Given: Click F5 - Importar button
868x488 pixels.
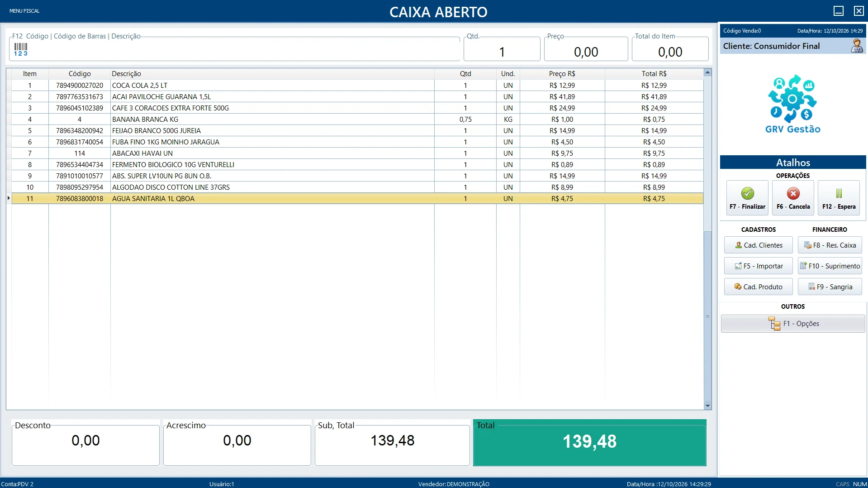Looking at the screenshot, I should [758, 266].
